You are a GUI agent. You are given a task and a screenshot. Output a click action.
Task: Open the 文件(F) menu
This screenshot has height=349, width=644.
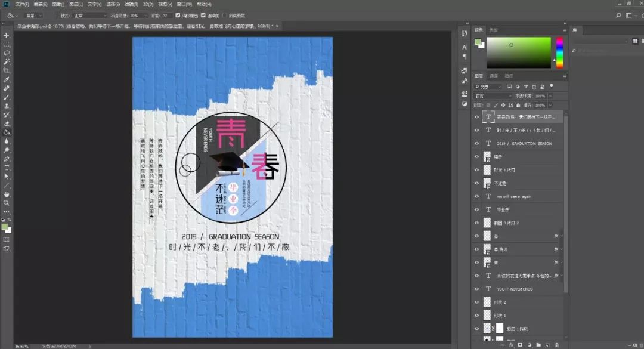(22, 4)
